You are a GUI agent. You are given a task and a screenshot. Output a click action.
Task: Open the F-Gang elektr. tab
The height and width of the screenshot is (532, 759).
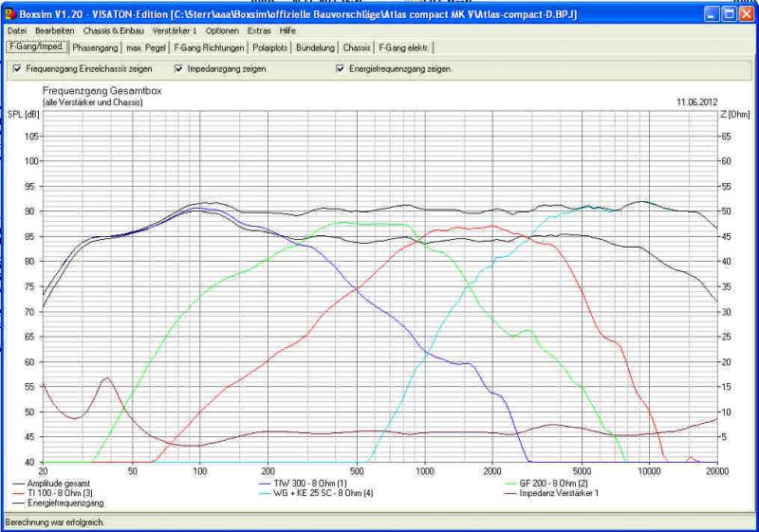[x=403, y=46]
